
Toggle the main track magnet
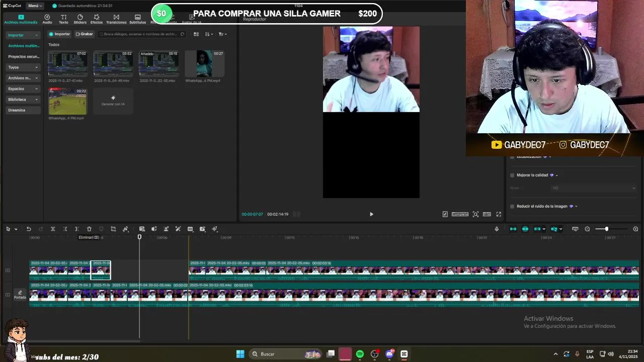click(513, 229)
